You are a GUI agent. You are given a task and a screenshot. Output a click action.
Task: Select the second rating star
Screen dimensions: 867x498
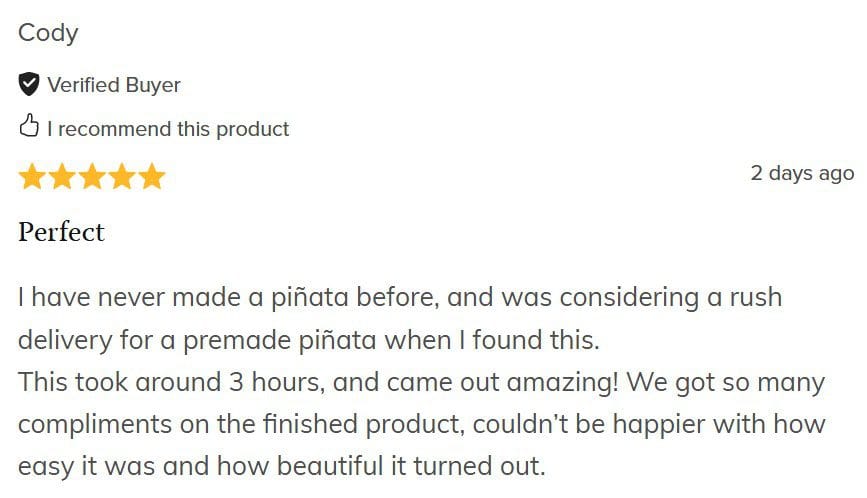pos(62,177)
